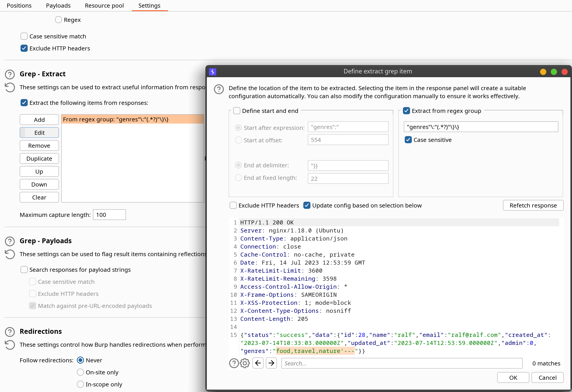The image size is (572, 392).
Task: Switch to the Payloads tab
Action: coord(58,5)
